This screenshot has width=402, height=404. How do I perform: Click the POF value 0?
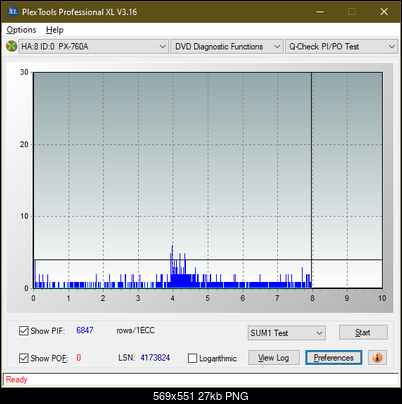click(79, 358)
